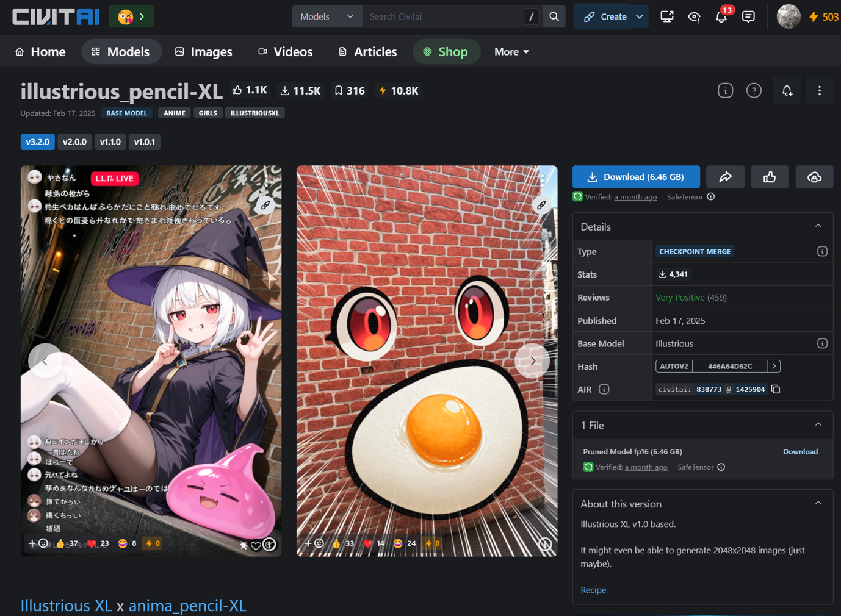Open the three-dot model options menu
Viewport: 841px width, 616px height.
point(819,91)
